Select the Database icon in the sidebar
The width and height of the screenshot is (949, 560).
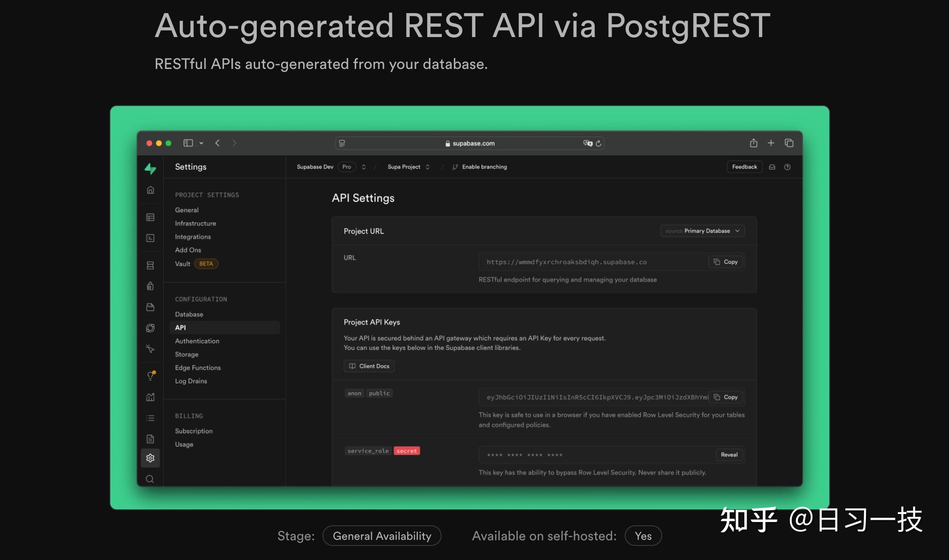point(150,265)
